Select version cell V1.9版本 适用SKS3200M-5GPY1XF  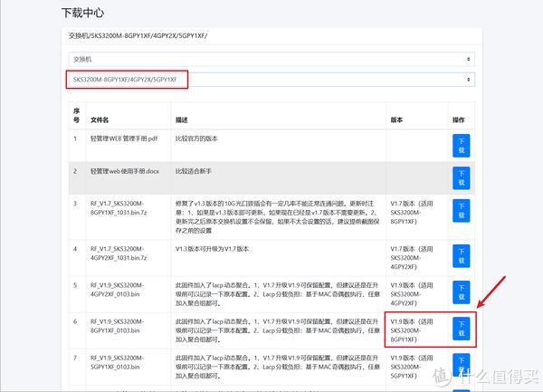[x=412, y=367]
